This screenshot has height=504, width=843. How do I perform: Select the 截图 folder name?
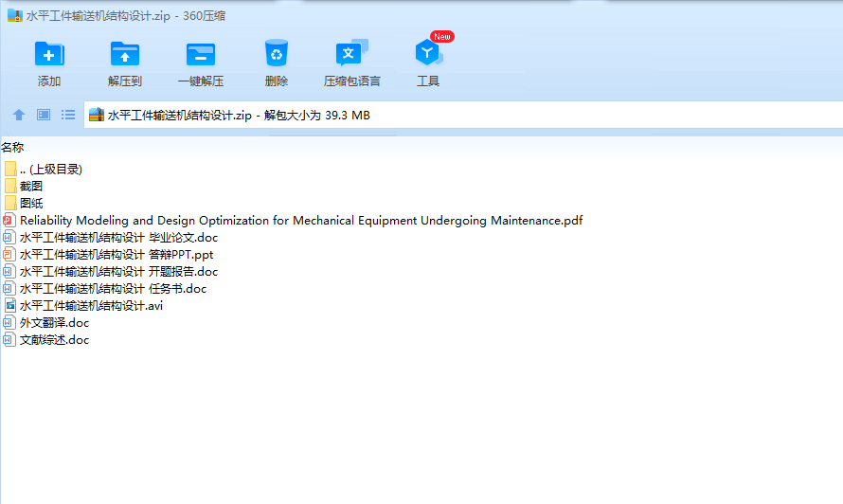tap(31, 186)
